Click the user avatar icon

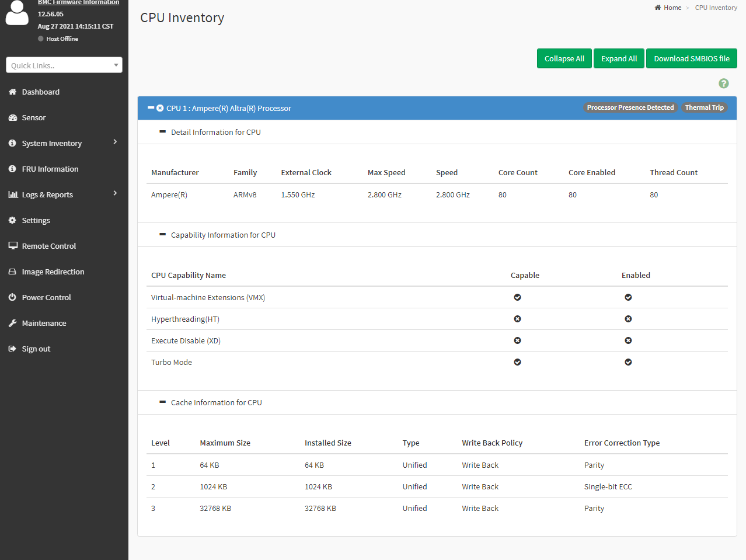[x=17, y=12]
